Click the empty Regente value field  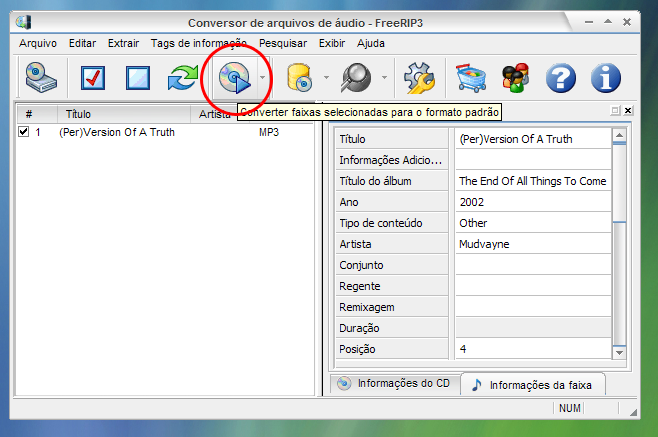pos(533,286)
